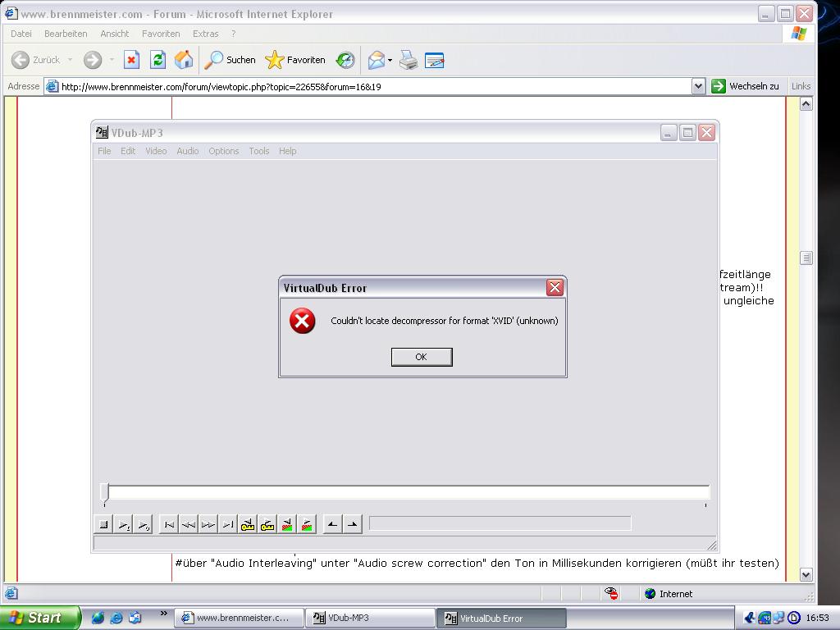Go back with the Zurück button
The width and height of the screenshot is (840, 630).
click(36, 60)
